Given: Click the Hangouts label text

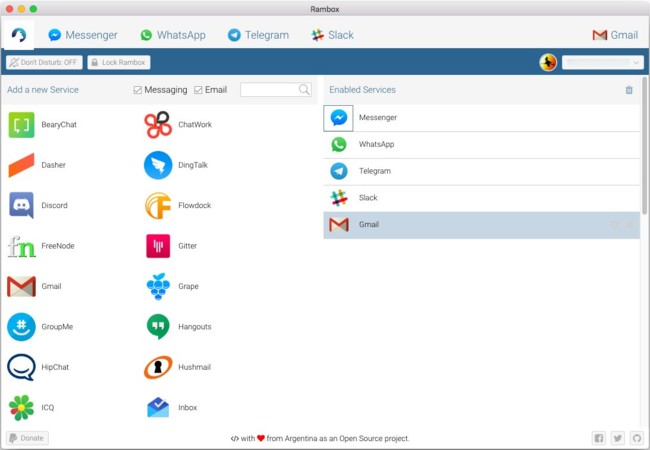Looking at the screenshot, I should [x=195, y=327].
